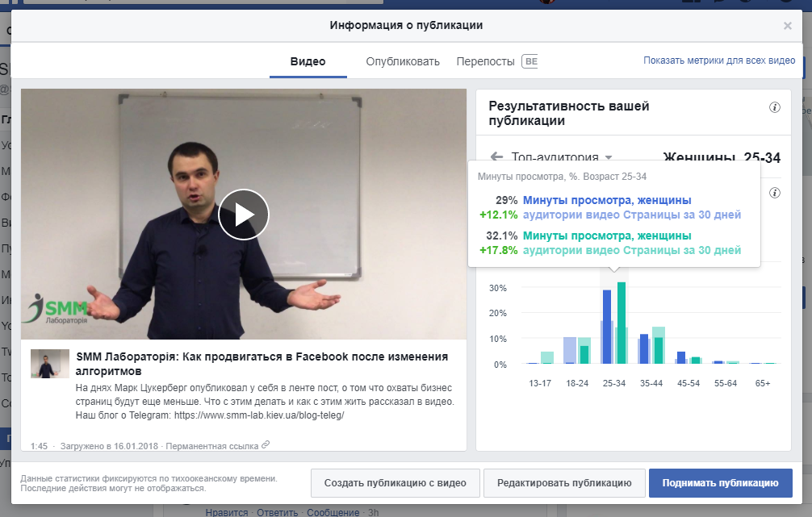Viewport: 812px width, 517px height.
Task: Show metrics for all videos
Action: click(x=719, y=60)
